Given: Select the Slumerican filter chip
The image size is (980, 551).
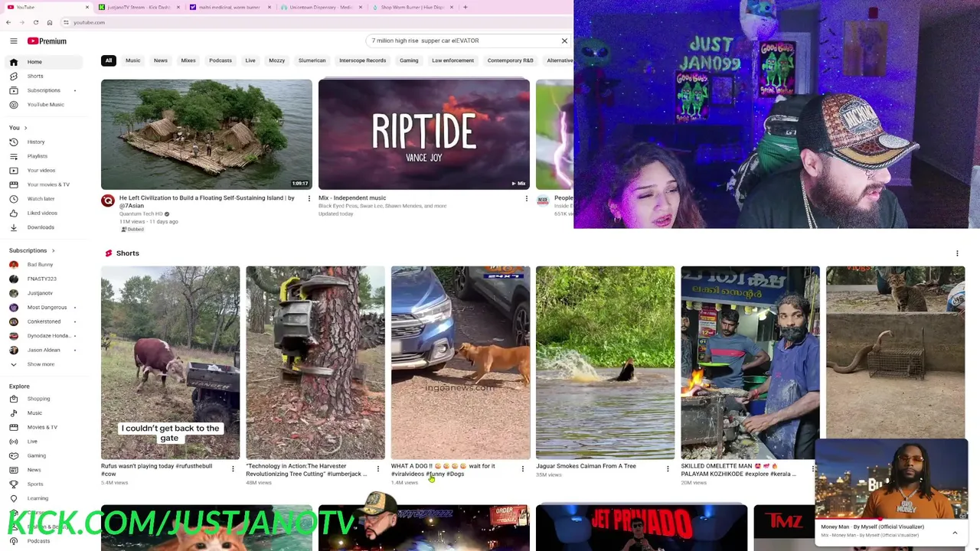Looking at the screenshot, I should pos(312,60).
